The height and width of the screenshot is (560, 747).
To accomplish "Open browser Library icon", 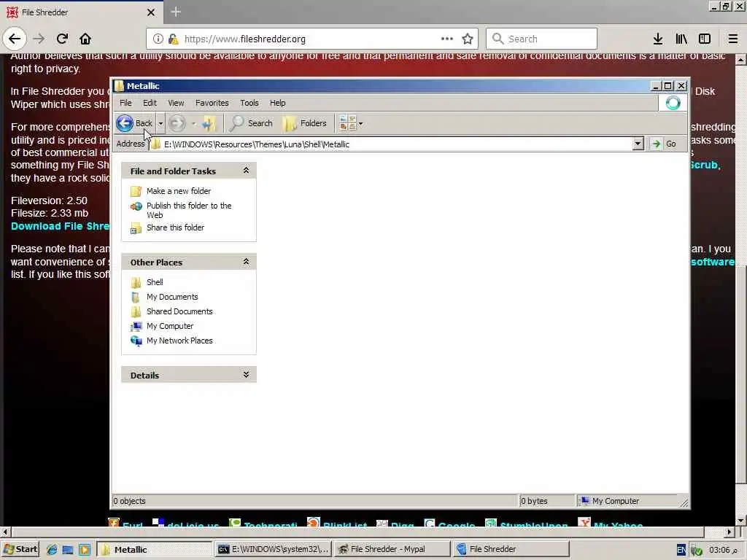I will pyautogui.click(x=681, y=39).
